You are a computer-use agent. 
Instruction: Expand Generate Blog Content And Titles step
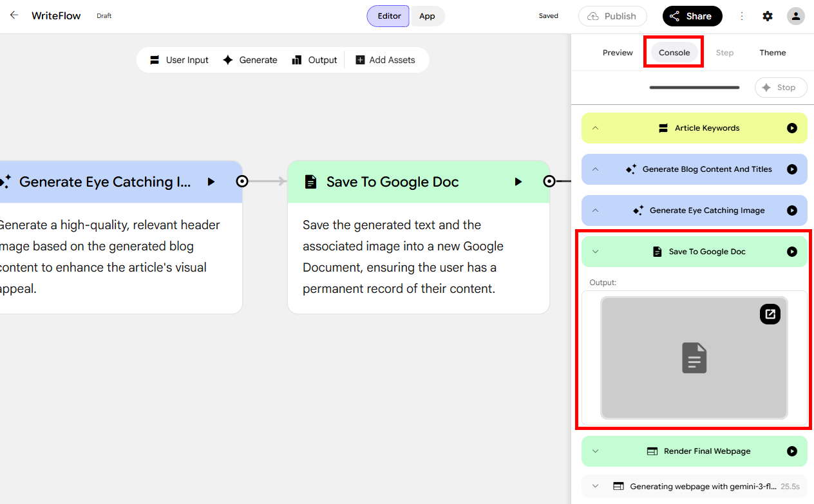[595, 169]
